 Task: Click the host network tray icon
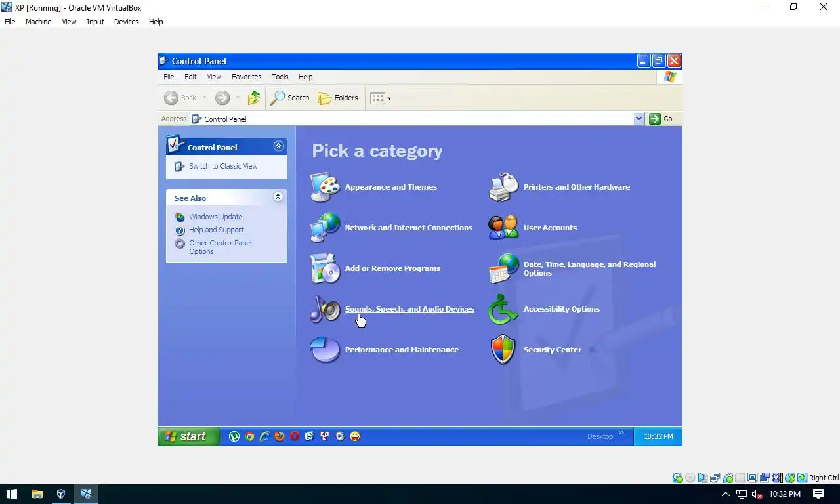point(742,494)
